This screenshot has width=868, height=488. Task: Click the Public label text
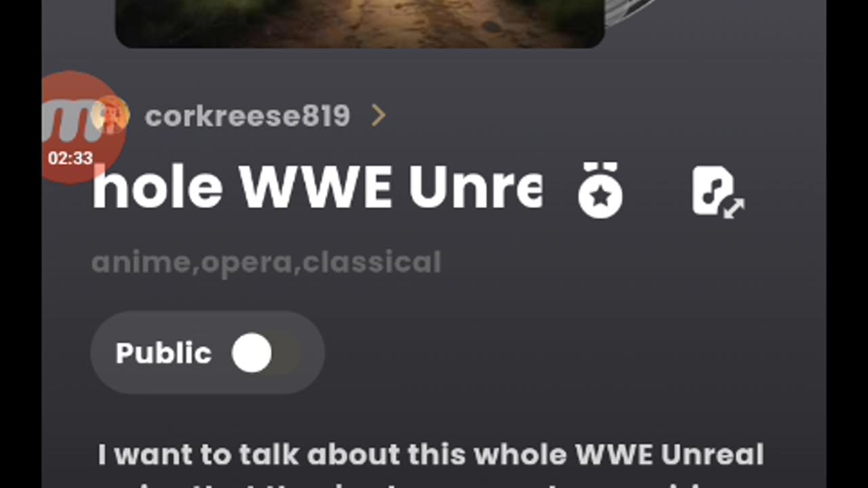[163, 353]
